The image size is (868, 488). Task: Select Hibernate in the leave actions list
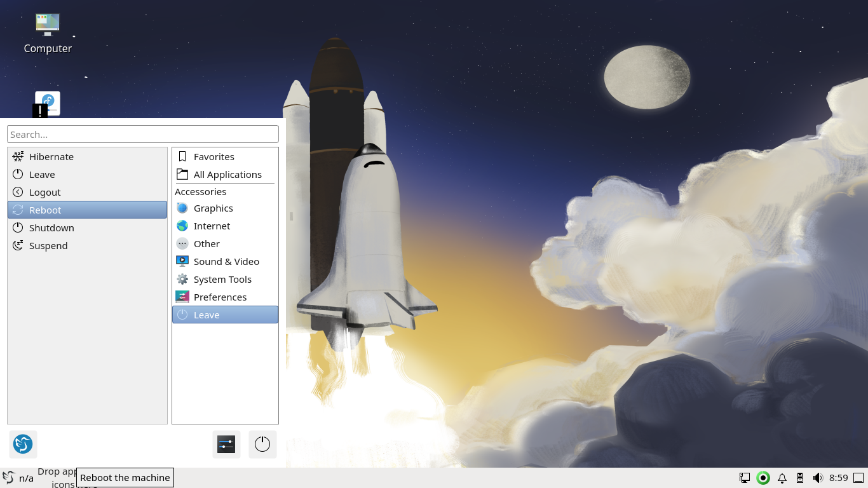pyautogui.click(x=87, y=156)
